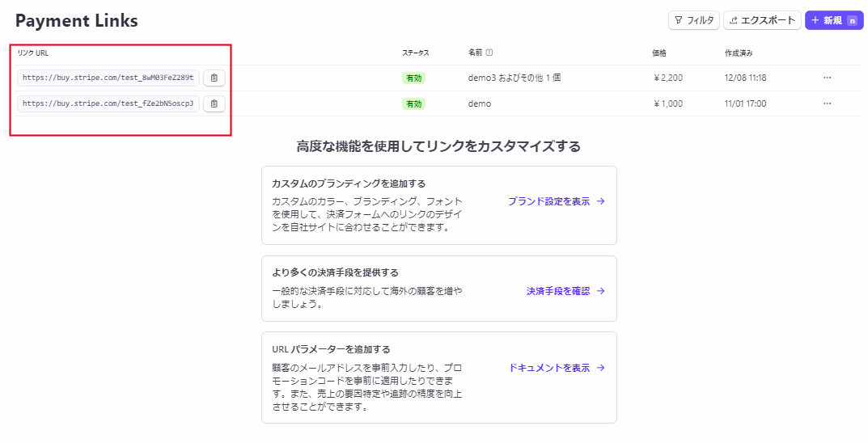The height and width of the screenshot is (443, 868).
Task: Click the リンク URL column header
Action: 32,53
